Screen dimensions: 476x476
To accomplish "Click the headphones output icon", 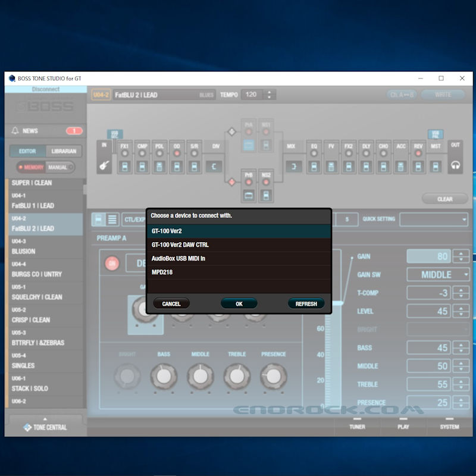I will (x=456, y=165).
